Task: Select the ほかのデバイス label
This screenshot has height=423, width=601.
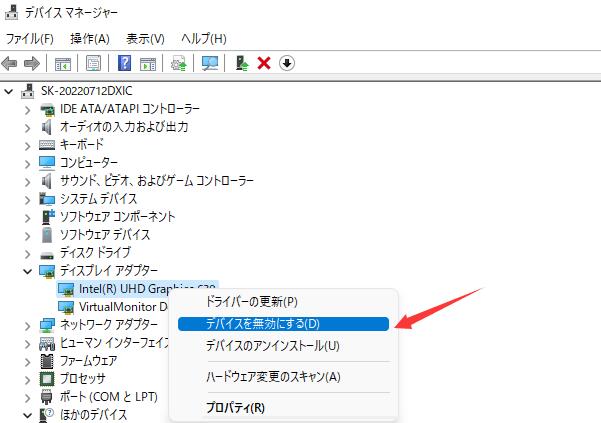Action: pyautogui.click(x=93, y=415)
